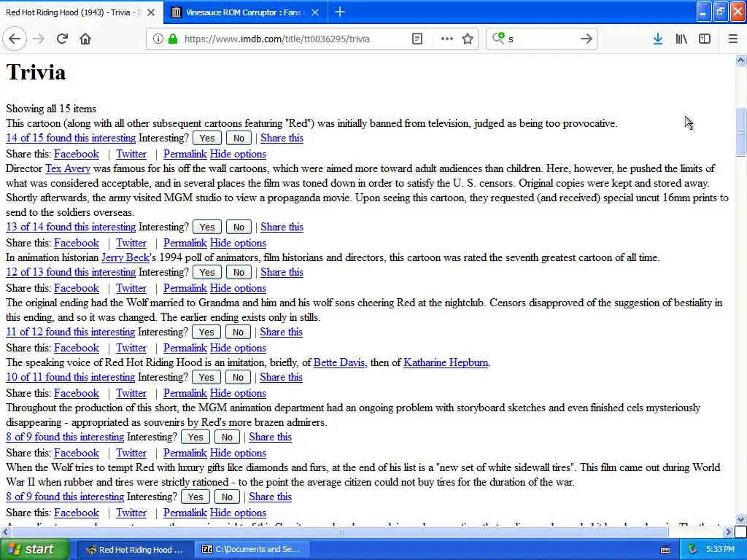Share the 13 of 14 item on Twitter
747x560 pixels.
point(131,243)
